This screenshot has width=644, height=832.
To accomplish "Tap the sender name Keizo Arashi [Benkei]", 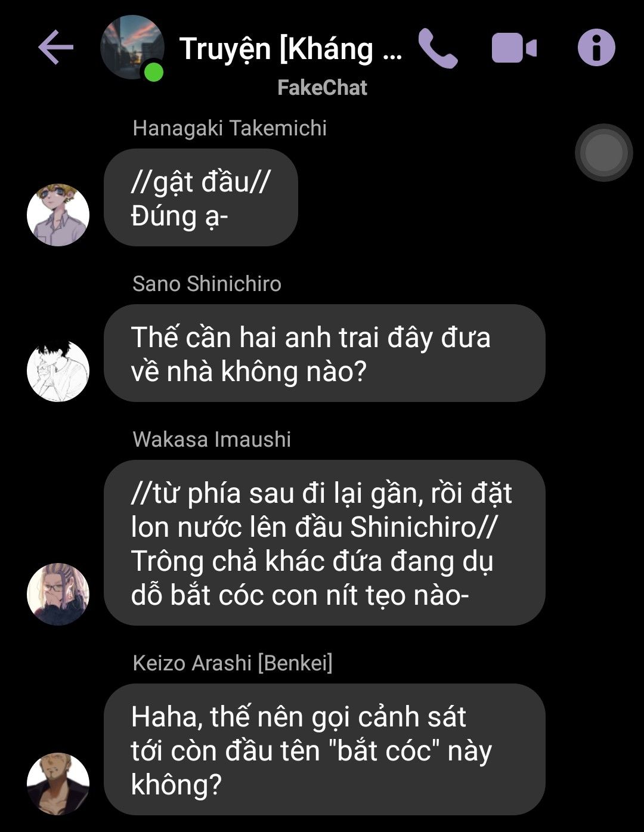I will [x=233, y=663].
